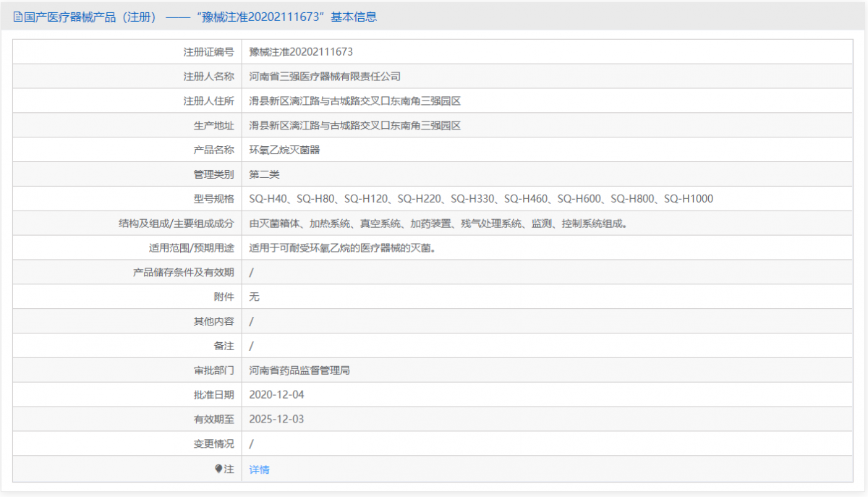Select the product name 环氧乙烷灭菌器
Screen dimensions: 868x497
pyautogui.click(x=285, y=150)
